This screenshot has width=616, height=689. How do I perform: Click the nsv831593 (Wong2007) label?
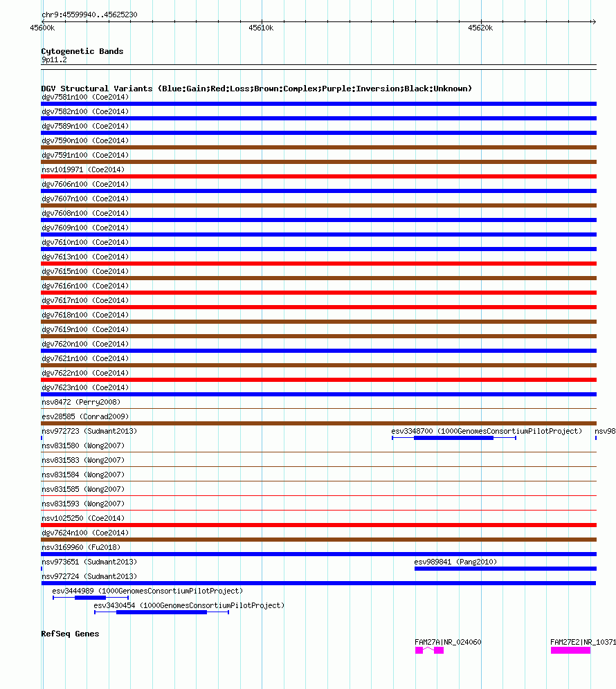(83, 504)
